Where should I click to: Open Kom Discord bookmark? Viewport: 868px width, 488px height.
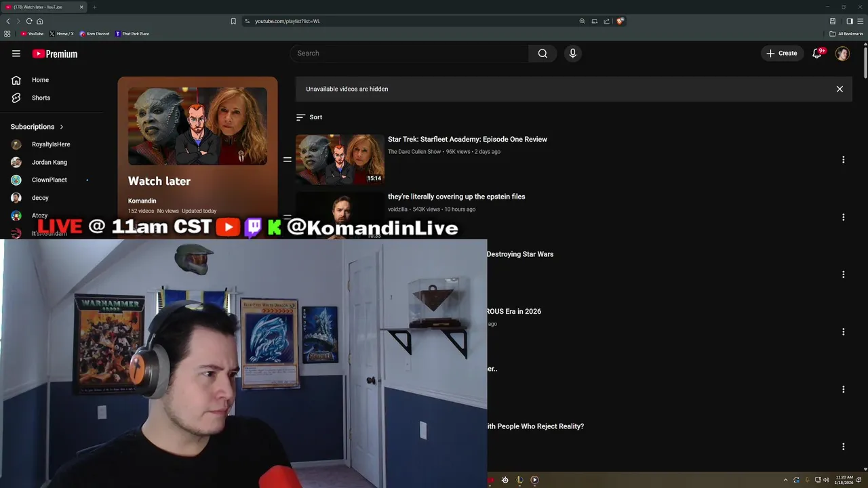(94, 34)
